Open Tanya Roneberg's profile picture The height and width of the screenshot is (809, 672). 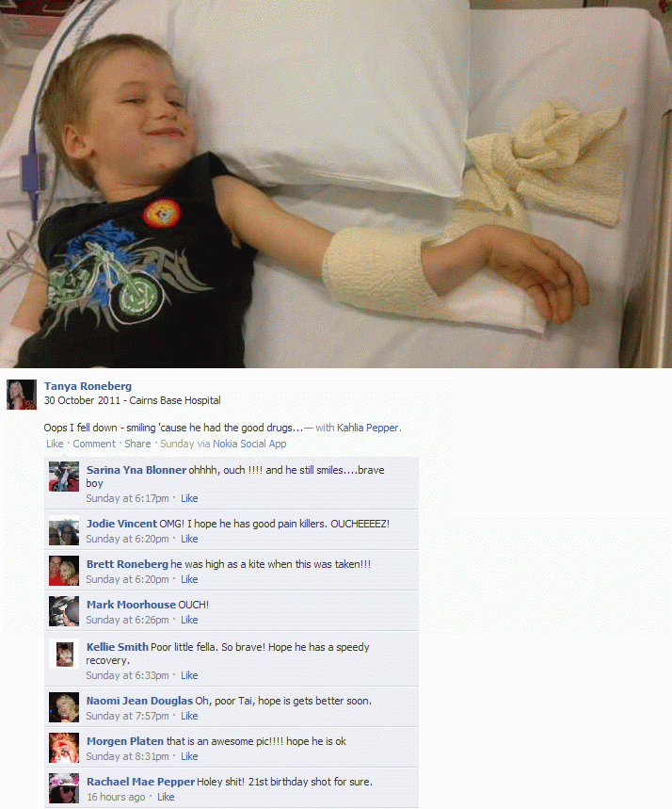21,395
